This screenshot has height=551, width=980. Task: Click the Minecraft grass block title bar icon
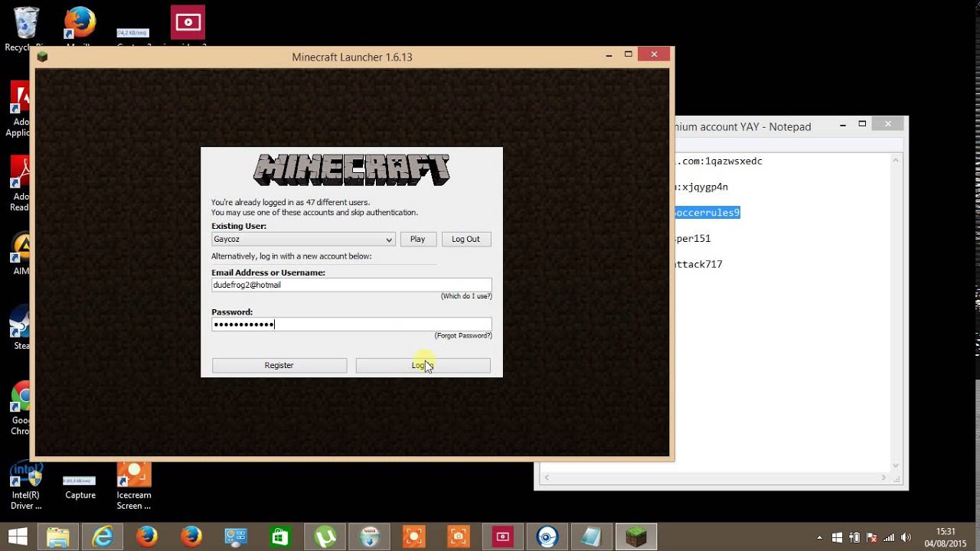click(42, 57)
